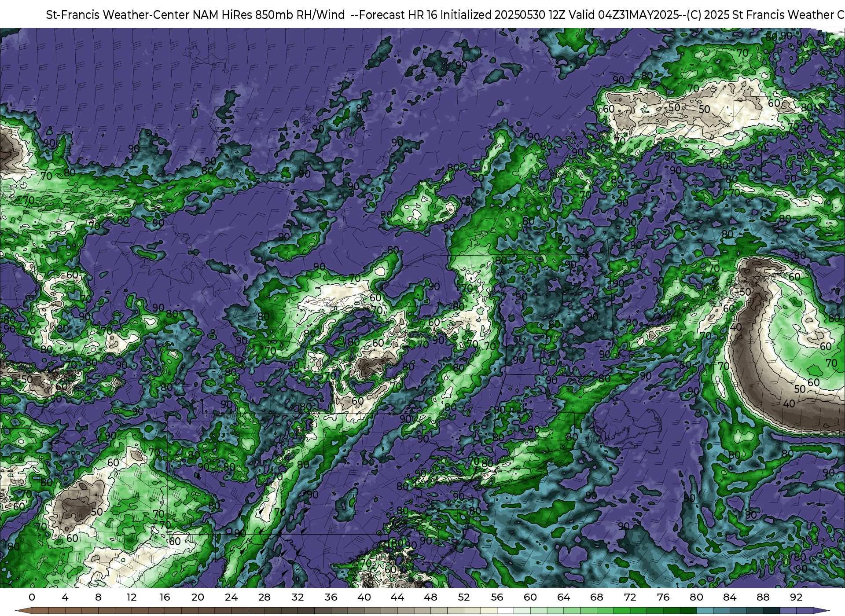Click the colorbar tick label '84'
Viewport: 845px width, 616px height.
coord(730,597)
